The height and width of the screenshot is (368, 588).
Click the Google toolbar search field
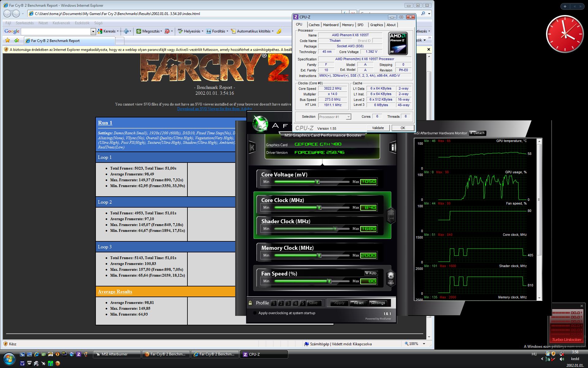(x=56, y=31)
